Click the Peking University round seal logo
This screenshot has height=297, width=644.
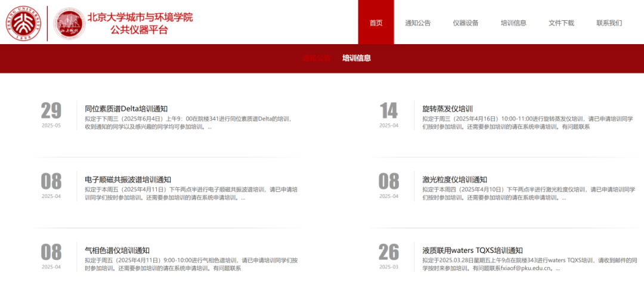pyautogui.click(x=22, y=23)
